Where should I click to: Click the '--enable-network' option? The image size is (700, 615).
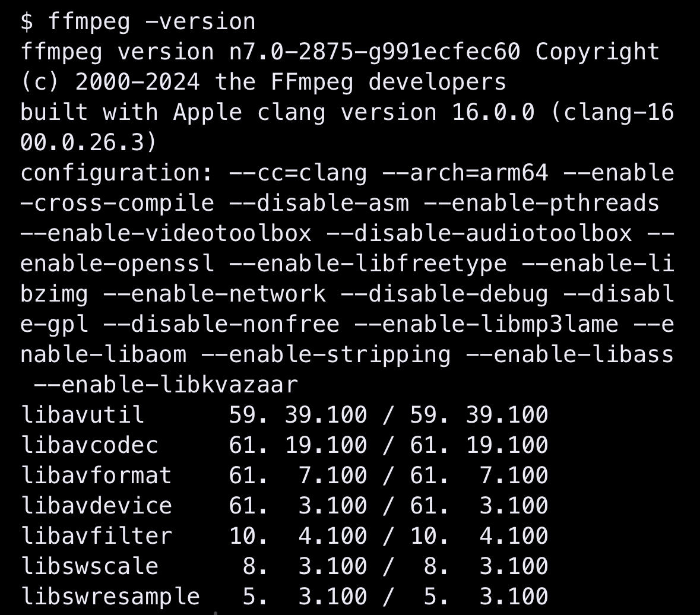coord(215,294)
